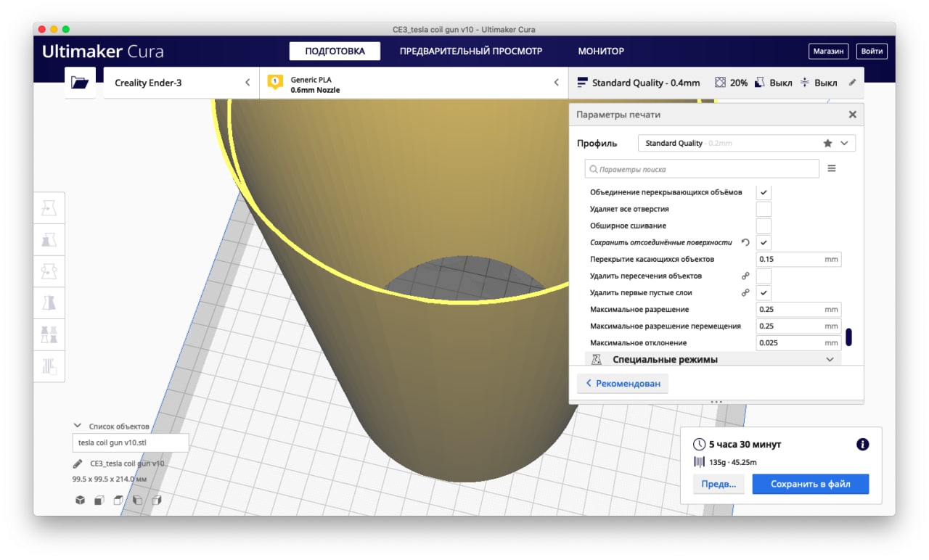This screenshot has height=560, width=929.
Task: Click the Предв... preview button
Action: (719, 484)
